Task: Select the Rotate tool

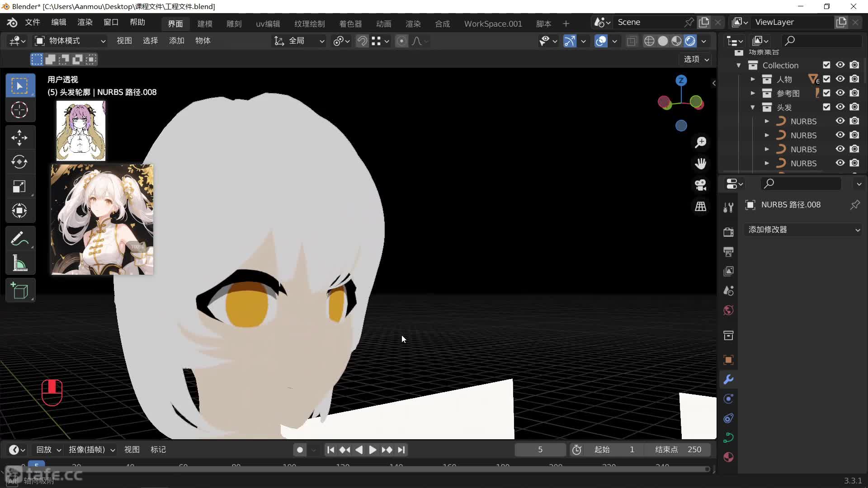Action: pyautogui.click(x=19, y=162)
